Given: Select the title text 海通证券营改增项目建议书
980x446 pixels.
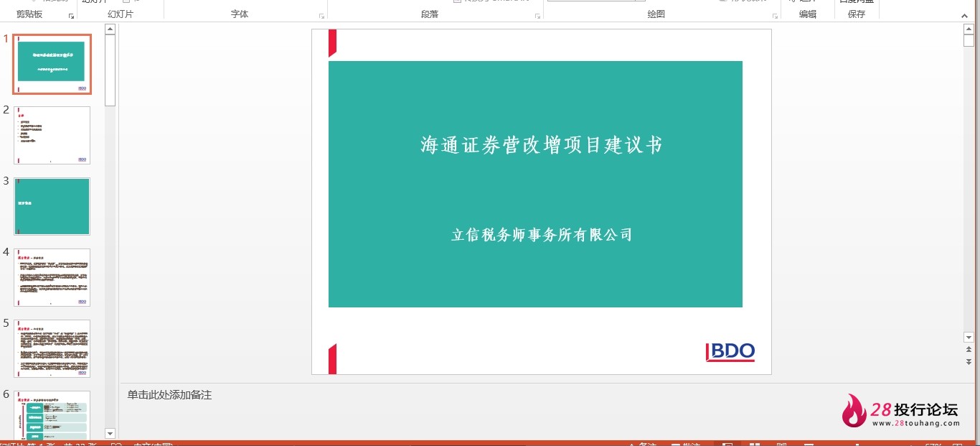Looking at the screenshot, I should tap(542, 145).
